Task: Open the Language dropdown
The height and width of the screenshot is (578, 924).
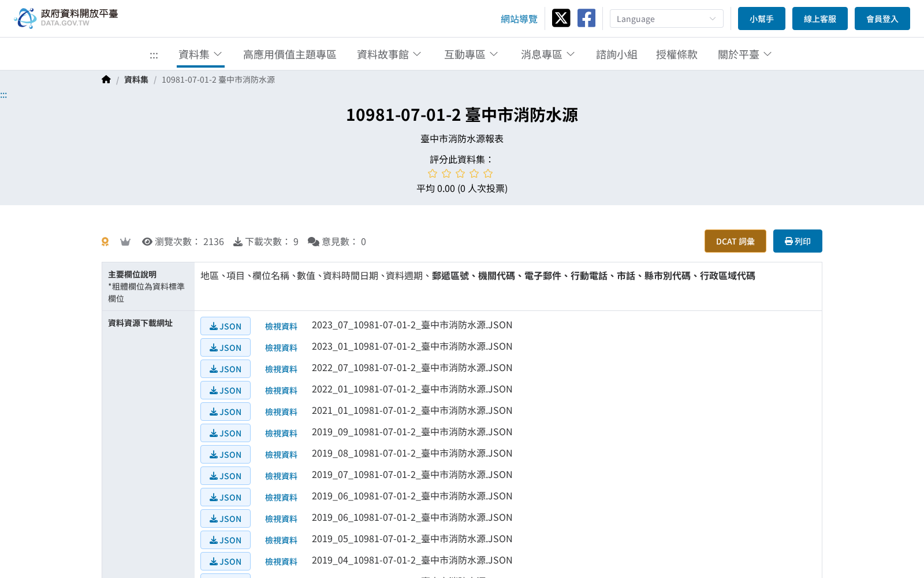Action: pyautogui.click(x=666, y=18)
